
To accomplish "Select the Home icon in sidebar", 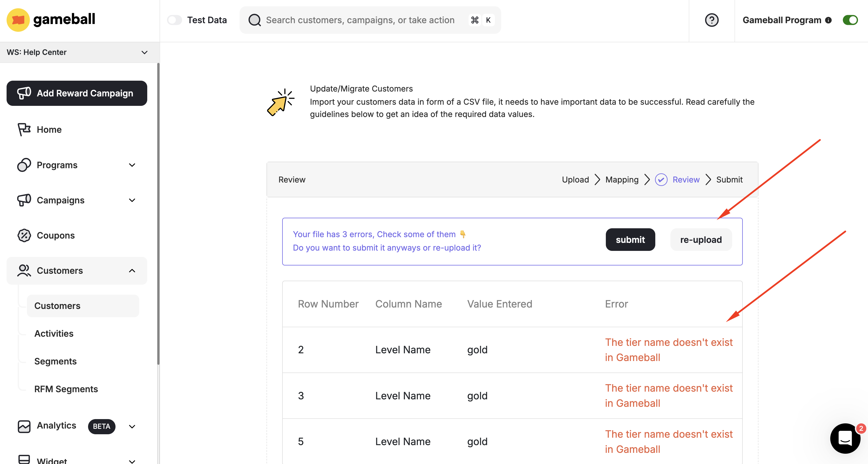I will [x=23, y=129].
